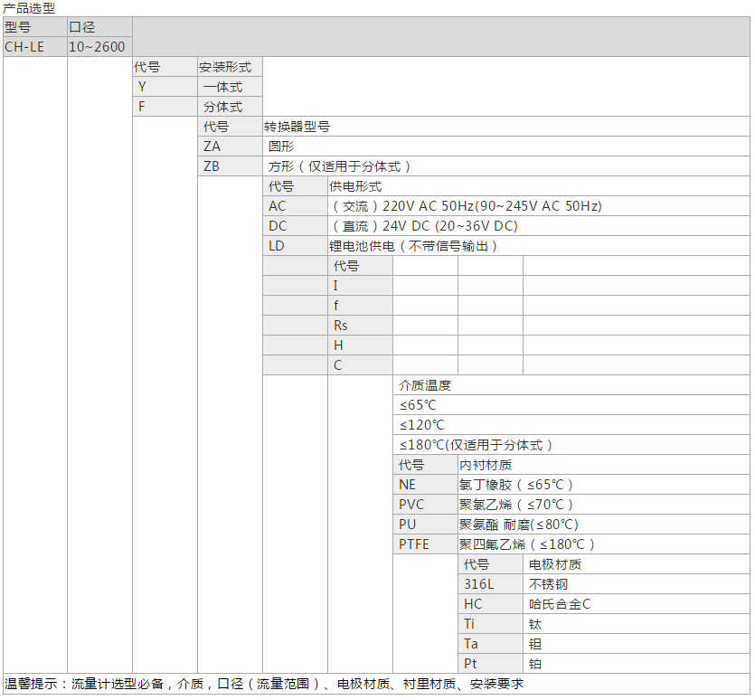Select the PTFE lining code cell

(424, 544)
